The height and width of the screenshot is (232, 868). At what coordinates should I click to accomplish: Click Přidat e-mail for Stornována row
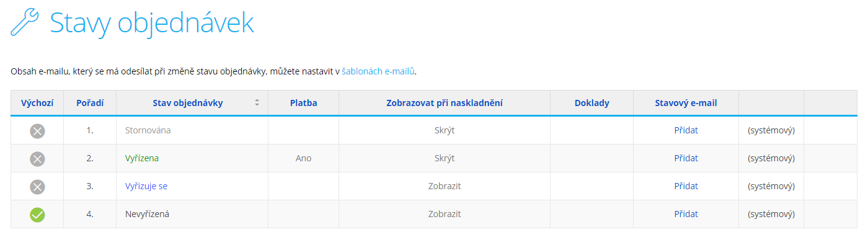pyautogui.click(x=686, y=130)
